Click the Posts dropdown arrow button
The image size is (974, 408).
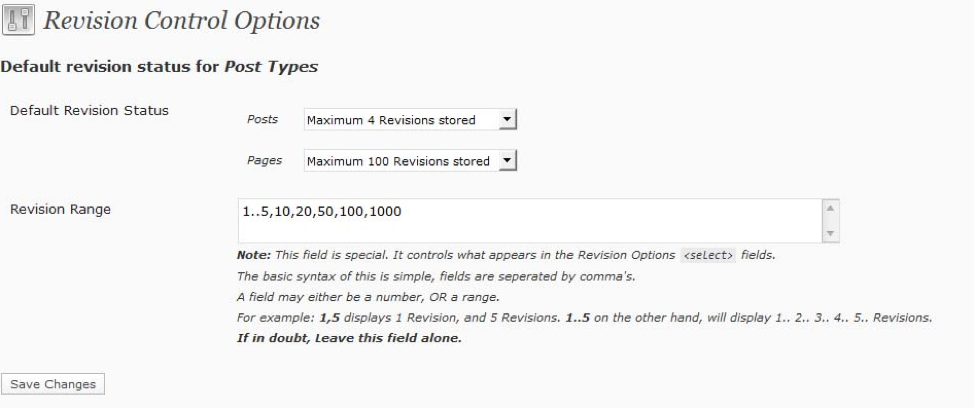tap(507, 119)
